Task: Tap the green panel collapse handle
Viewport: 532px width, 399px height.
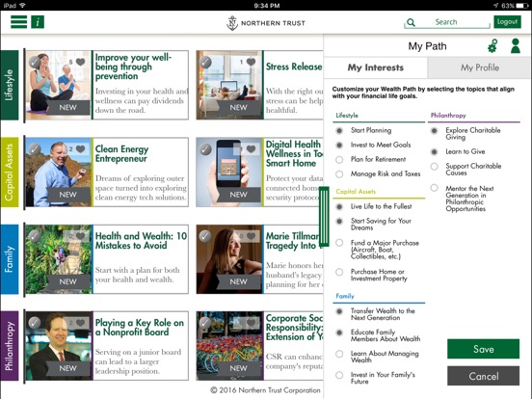Action: coord(324,216)
